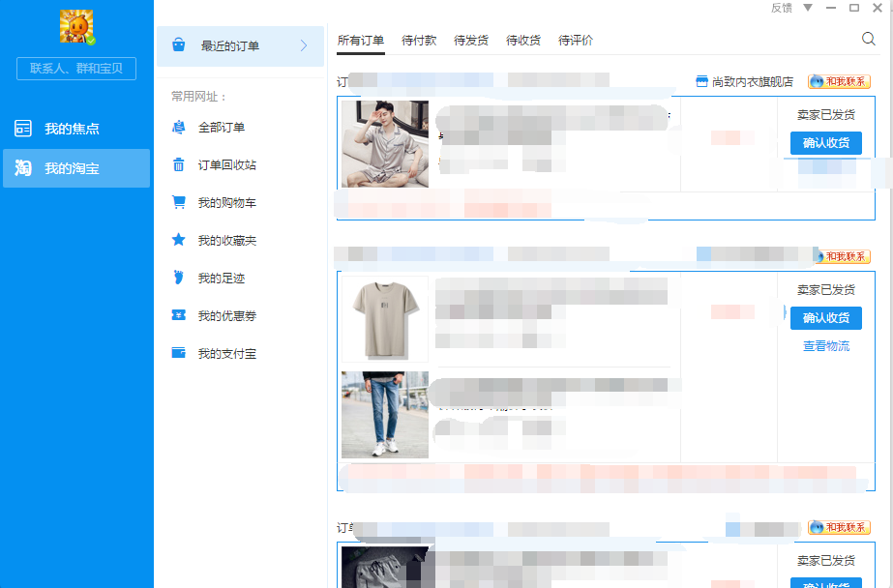Open 订单回收站 link

click(226, 165)
